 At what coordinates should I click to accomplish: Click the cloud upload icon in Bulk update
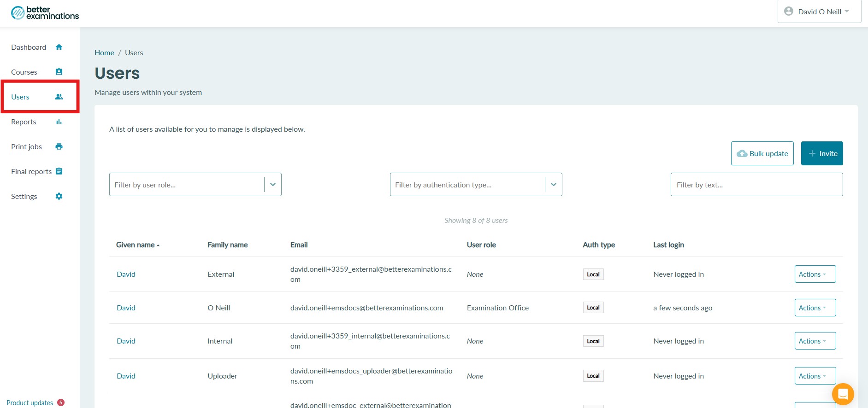click(x=742, y=153)
